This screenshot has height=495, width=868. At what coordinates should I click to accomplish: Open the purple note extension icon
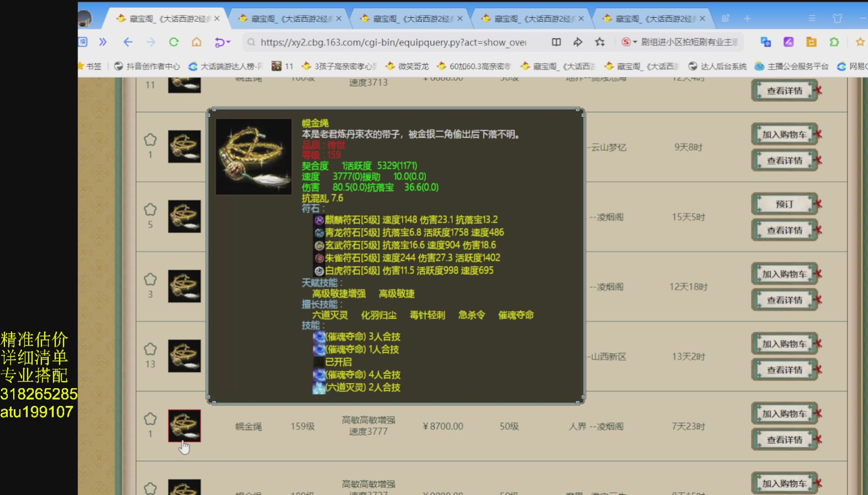[789, 42]
